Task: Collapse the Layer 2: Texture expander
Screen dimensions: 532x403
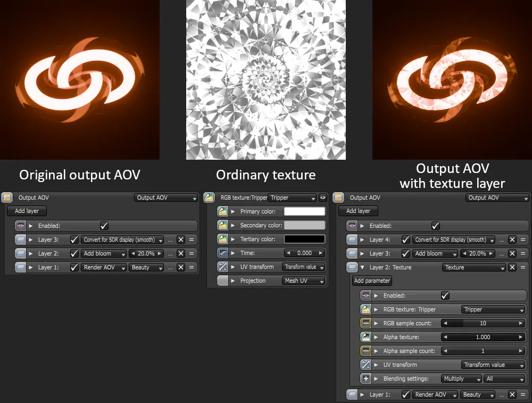Action: (x=362, y=267)
